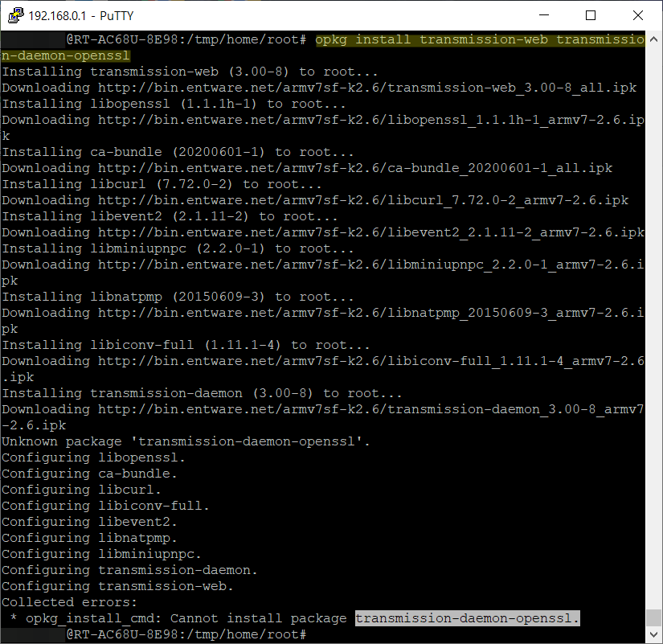This screenshot has height=644, width=663.
Task: Click 'Installing libiconv-full (1.11.1-4) to root...' line
Action: (x=186, y=345)
